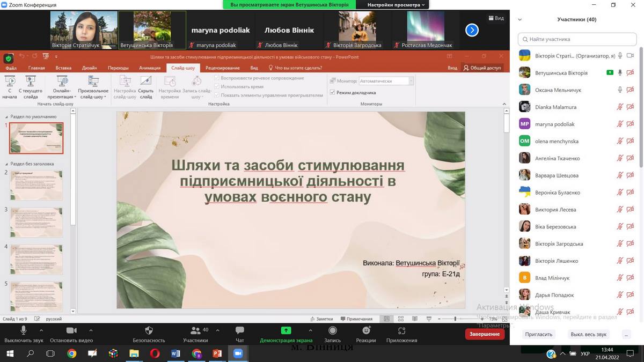The height and width of the screenshot is (362, 644).
Task: Collapse the Участники (40) panel chevron
Action: [x=519, y=19]
